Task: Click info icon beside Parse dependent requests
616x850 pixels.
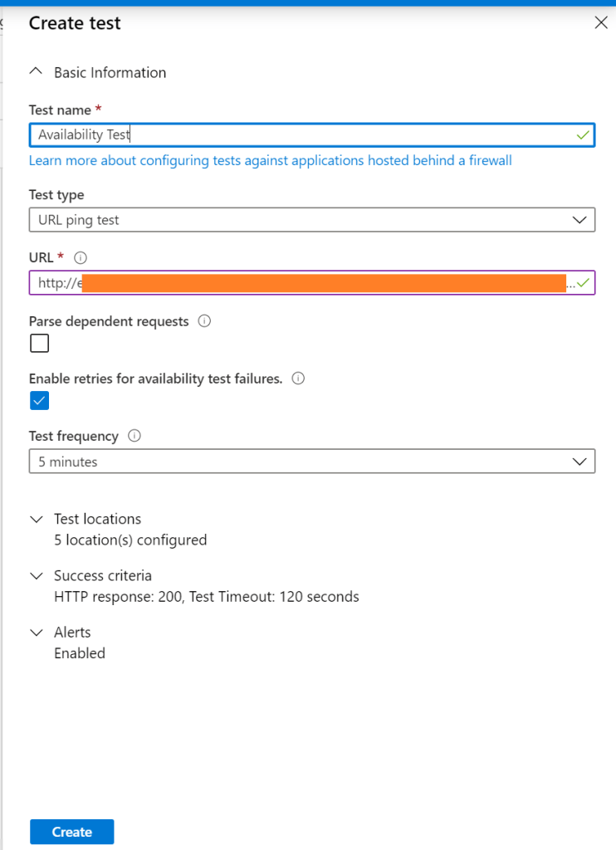Action: [204, 320]
